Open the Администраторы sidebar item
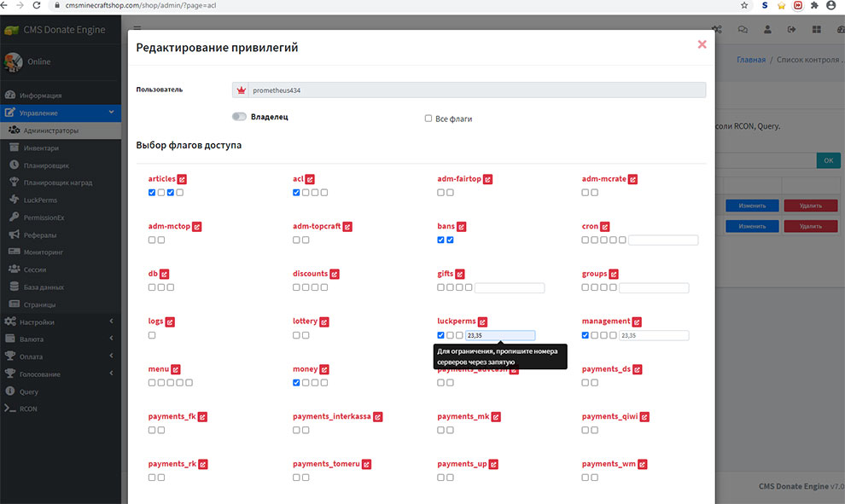 coord(51,130)
